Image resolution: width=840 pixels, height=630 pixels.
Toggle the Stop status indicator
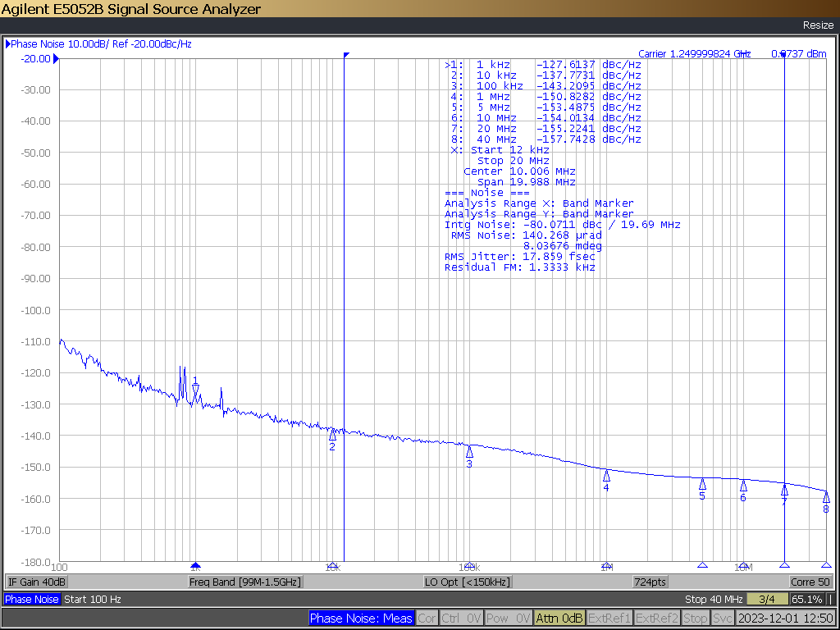(696, 619)
